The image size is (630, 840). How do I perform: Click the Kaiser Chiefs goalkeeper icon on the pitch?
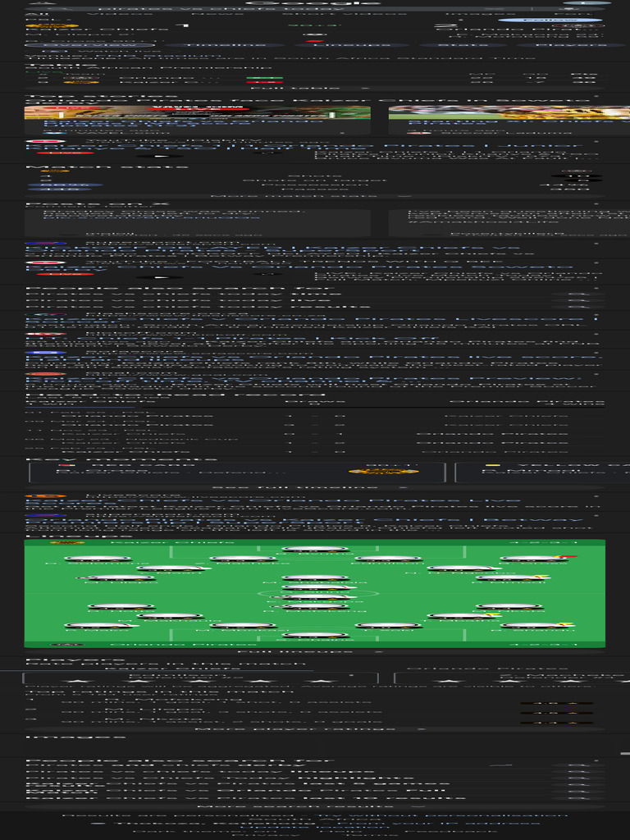pyautogui.click(x=315, y=549)
